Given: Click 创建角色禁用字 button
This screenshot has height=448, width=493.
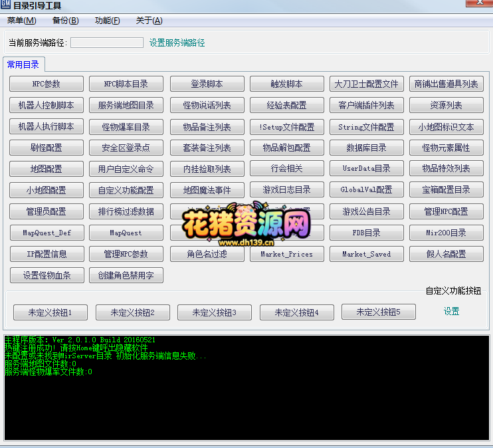Looking at the screenshot, I should pos(126,275).
